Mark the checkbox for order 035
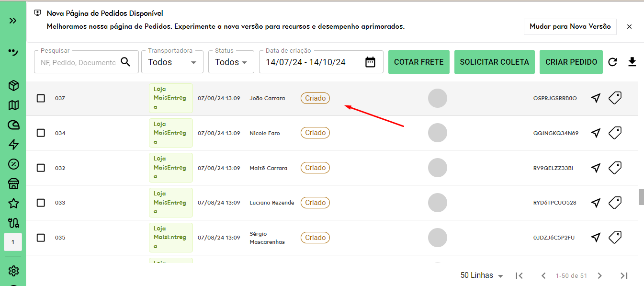The height and width of the screenshot is (286, 644). point(41,238)
